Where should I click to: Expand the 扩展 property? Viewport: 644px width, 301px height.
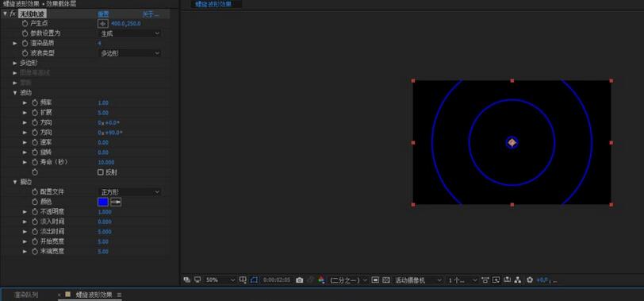[x=25, y=113]
